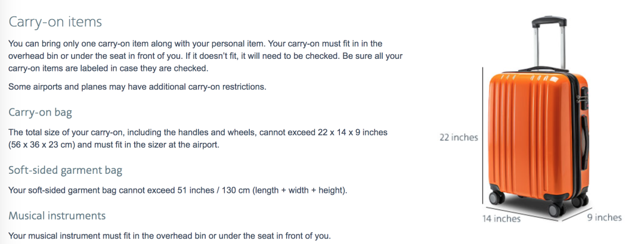This screenshot has width=644, height=244.
Task: Click the "Carry-on items" main heading
Action: tap(55, 22)
